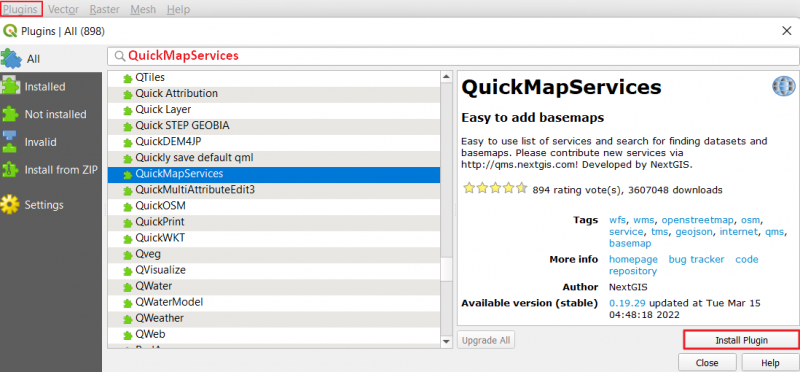
Task: Follow the bug tracker link
Action: coord(696,259)
